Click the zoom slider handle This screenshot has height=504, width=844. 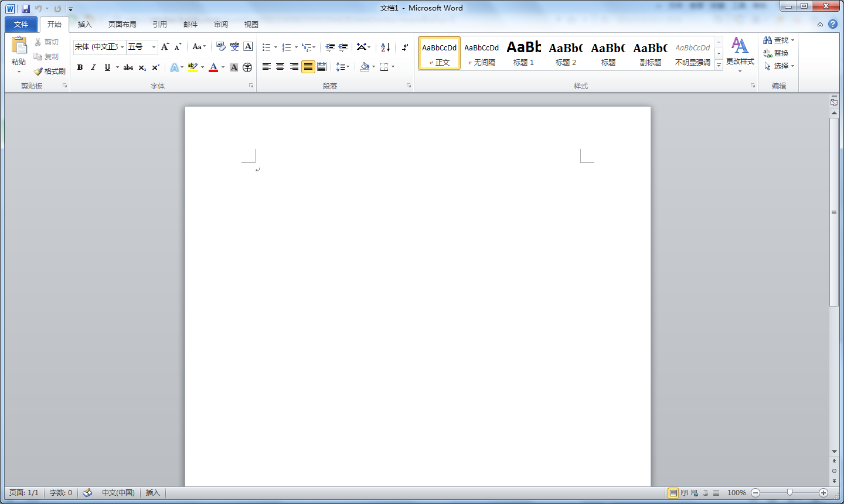(789, 493)
